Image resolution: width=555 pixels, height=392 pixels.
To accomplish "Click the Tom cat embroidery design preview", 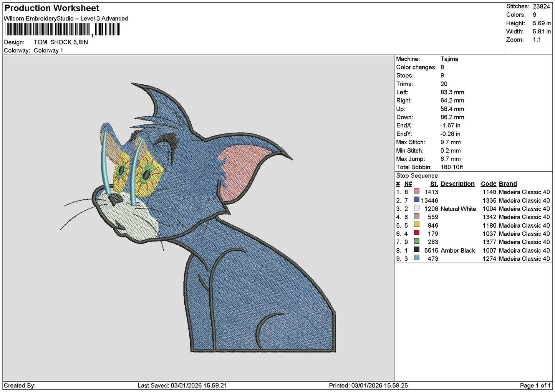I will pos(198,218).
